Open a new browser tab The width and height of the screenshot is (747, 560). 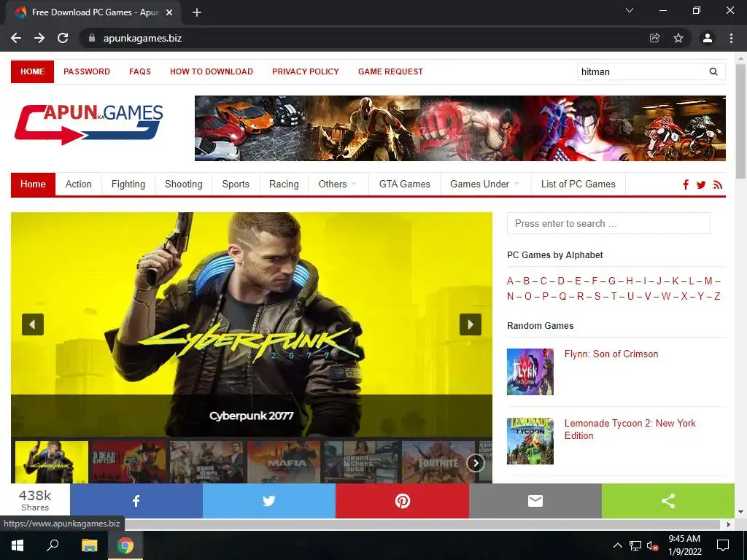point(197,12)
